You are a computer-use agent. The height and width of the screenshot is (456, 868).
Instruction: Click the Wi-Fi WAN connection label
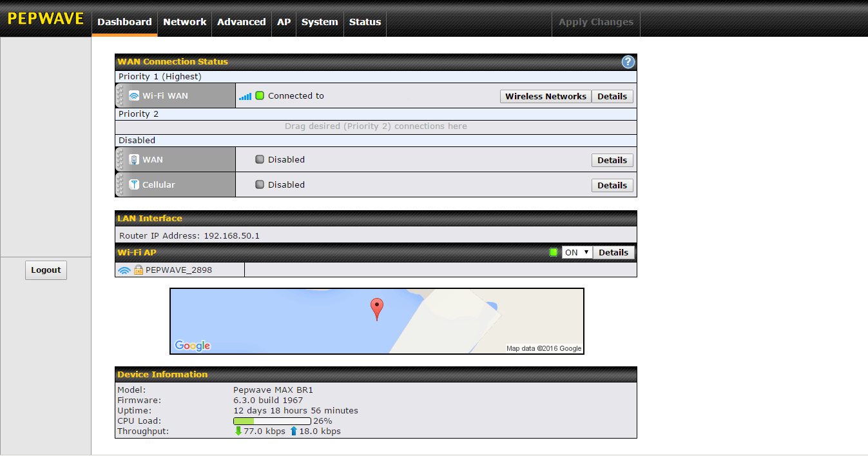tap(165, 95)
